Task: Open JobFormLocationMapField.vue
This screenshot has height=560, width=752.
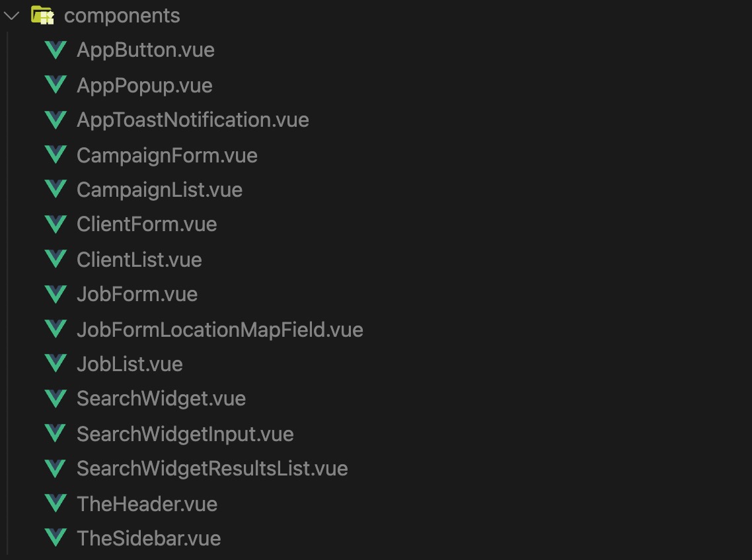Action: 220,329
